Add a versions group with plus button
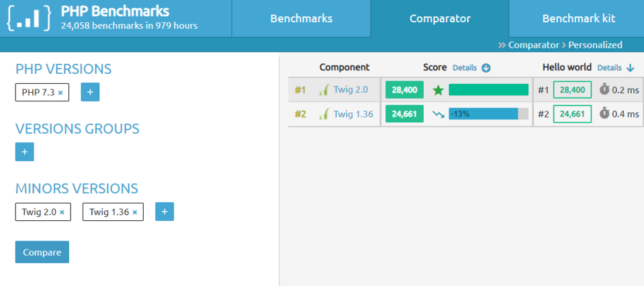 (x=25, y=152)
